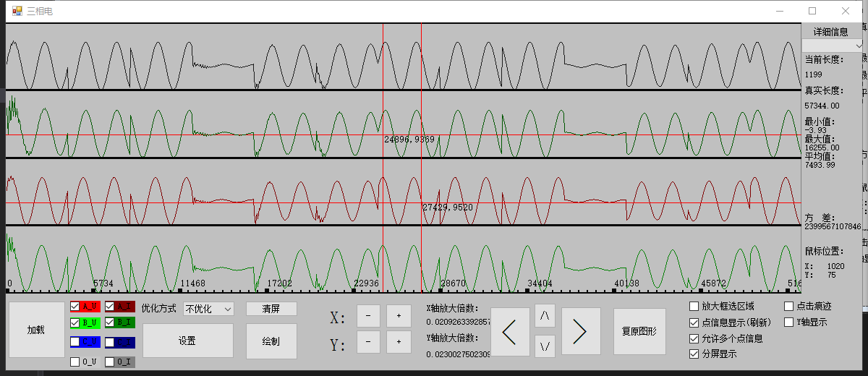The image size is (868, 376).
Task: Click the 复原图形 restore graph button
Action: click(639, 331)
